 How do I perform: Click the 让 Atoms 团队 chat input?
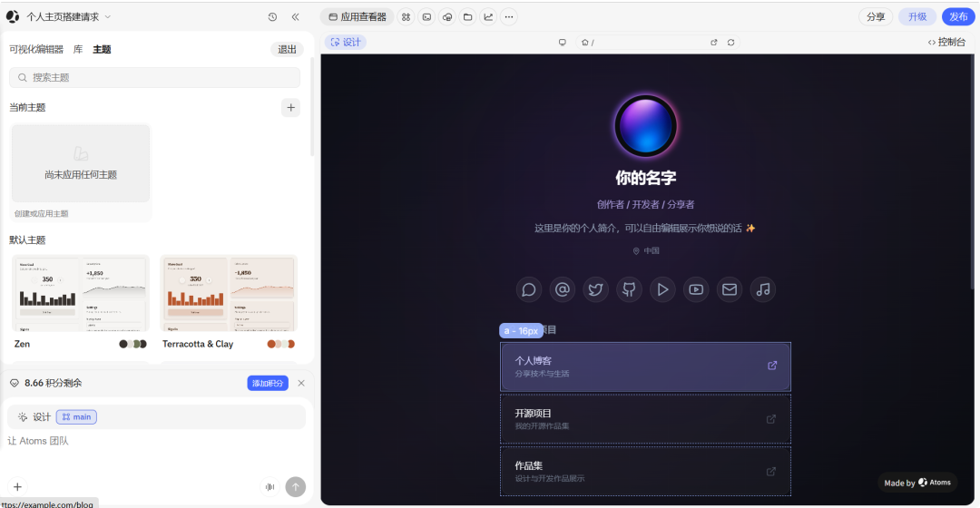click(x=156, y=441)
